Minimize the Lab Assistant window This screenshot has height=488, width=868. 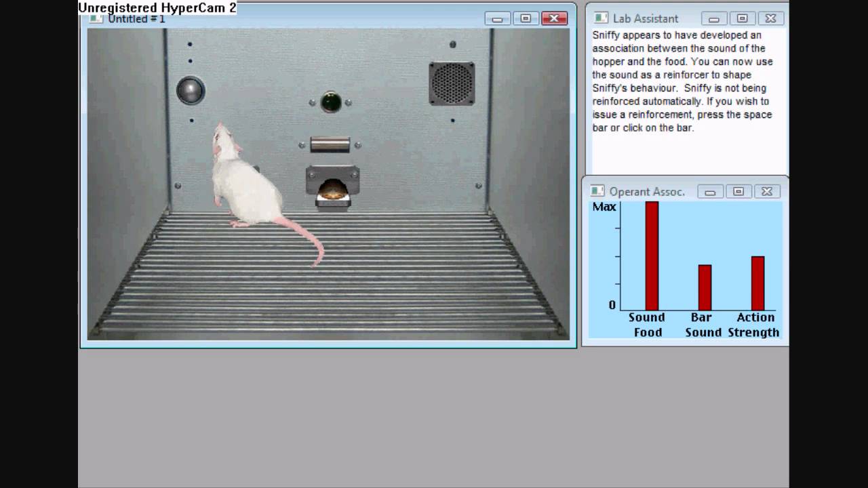pyautogui.click(x=713, y=18)
